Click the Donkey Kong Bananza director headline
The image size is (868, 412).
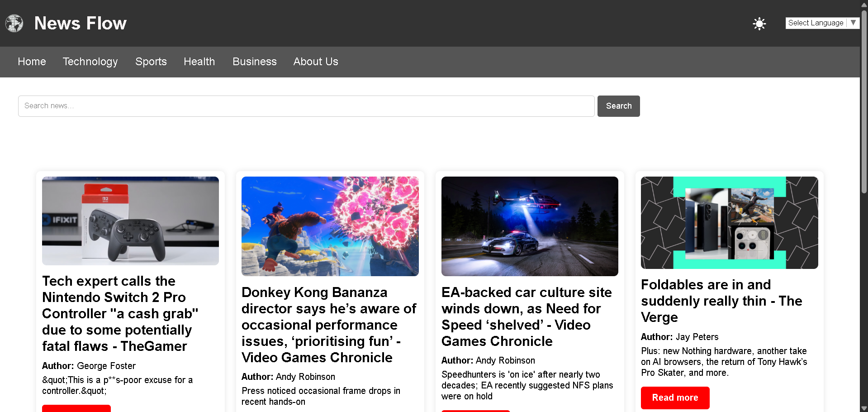pyautogui.click(x=329, y=325)
